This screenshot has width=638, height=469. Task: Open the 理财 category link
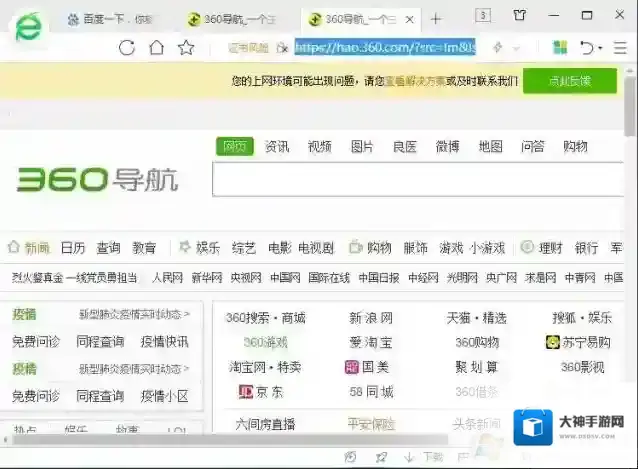coord(551,248)
